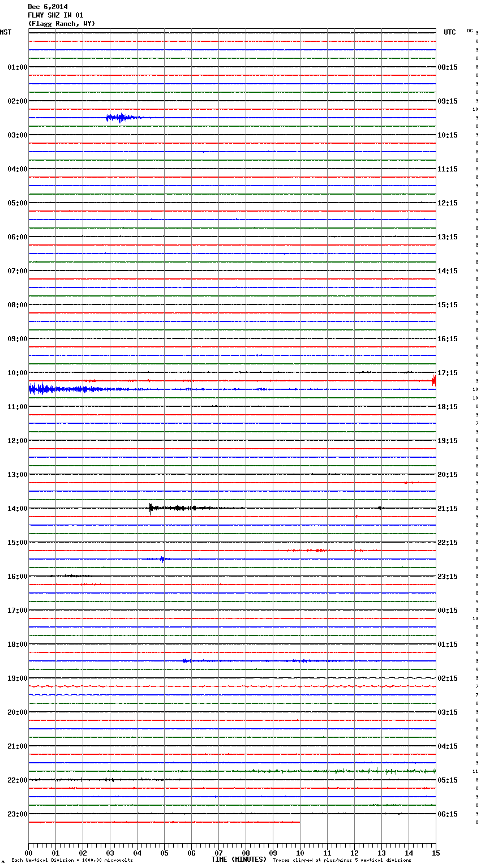The width and height of the screenshot is (481, 868).
Task: Click the wavy red trace after 19:00
Action: pyautogui.click(x=232, y=686)
